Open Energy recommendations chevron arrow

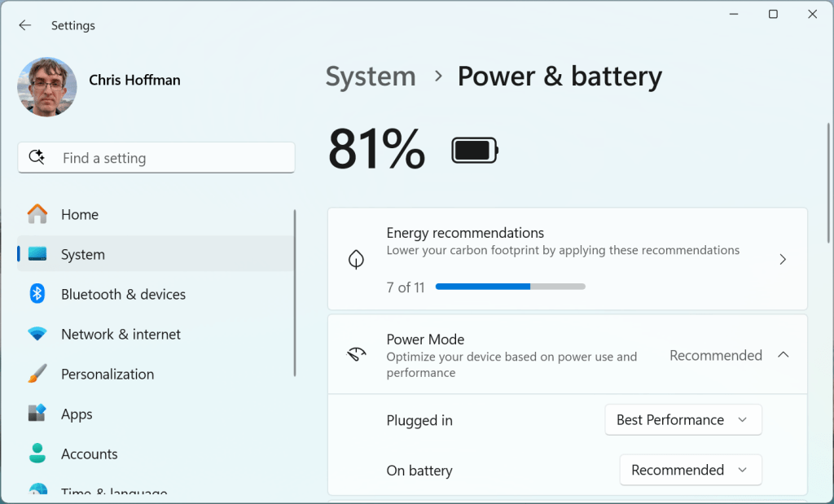click(x=783, y=259)
